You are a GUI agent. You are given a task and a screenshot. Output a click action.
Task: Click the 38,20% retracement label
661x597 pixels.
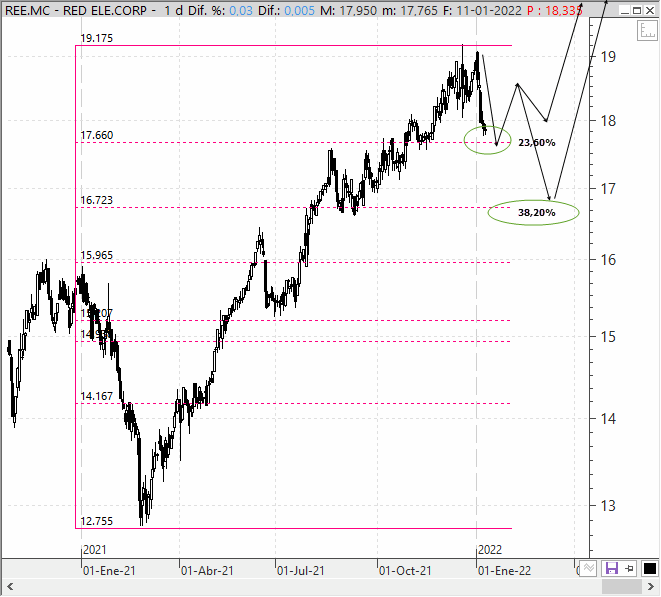537,212
